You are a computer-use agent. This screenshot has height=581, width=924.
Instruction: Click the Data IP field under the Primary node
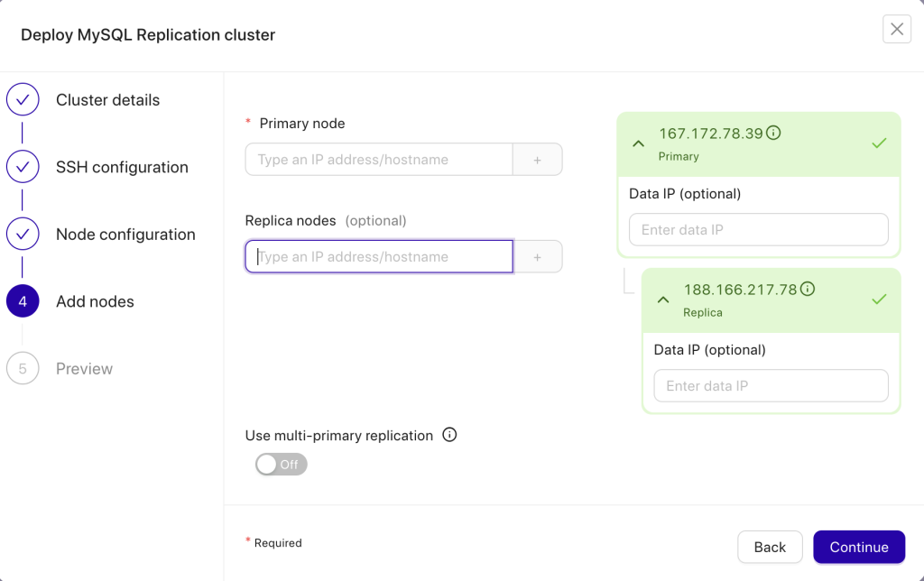[x=758, y=229]
